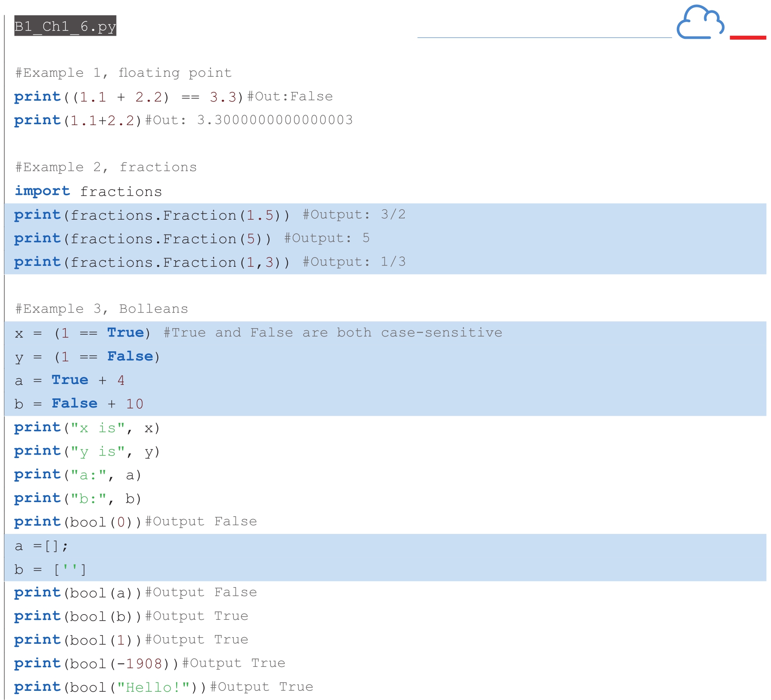Click the blue cloud icon
Screen dimensions: 771x700
click(x=700, y=23)
